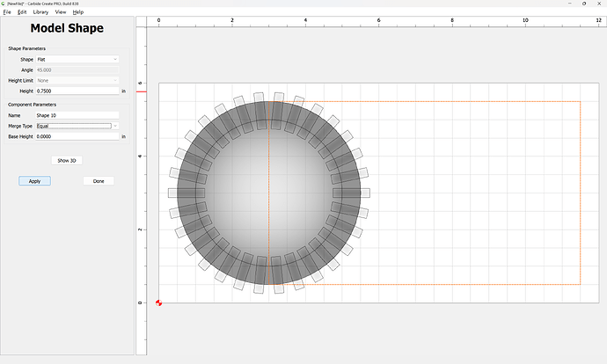Open the Help menu
The image size is (607, 364).
pos(78,12)
